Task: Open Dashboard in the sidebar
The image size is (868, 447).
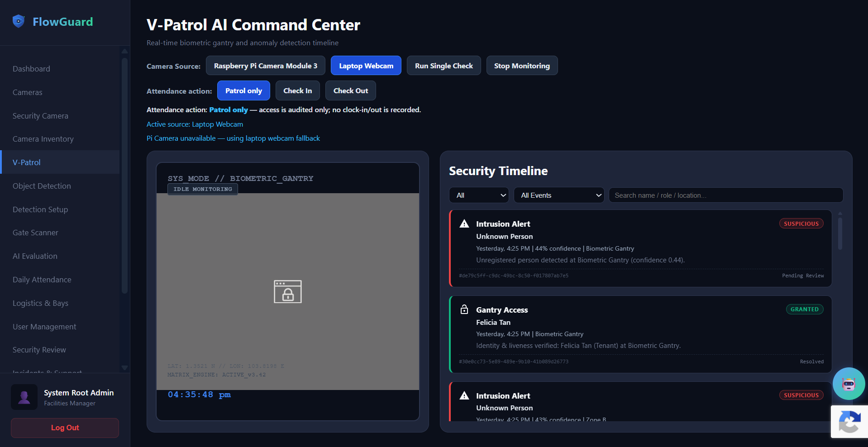Action: (60, 69)
